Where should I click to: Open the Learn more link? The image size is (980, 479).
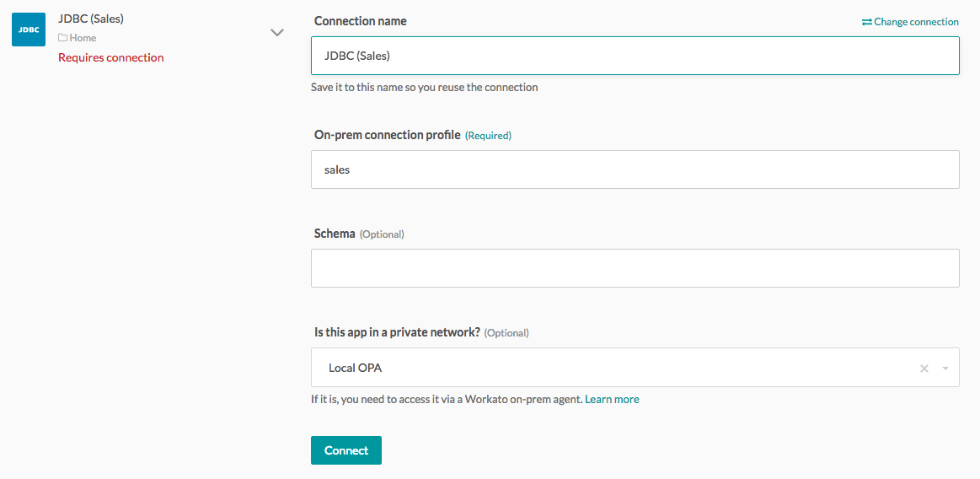(x=612, y=399)
